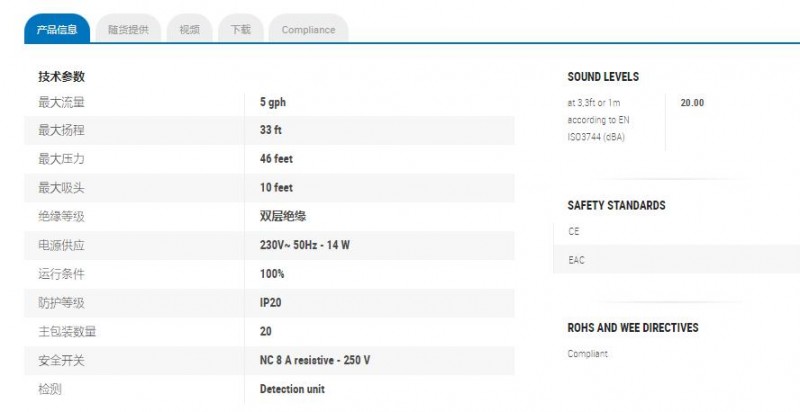Click the SOUND LEVELS heading
Screen dimensions: 800x412
(603, 77)
